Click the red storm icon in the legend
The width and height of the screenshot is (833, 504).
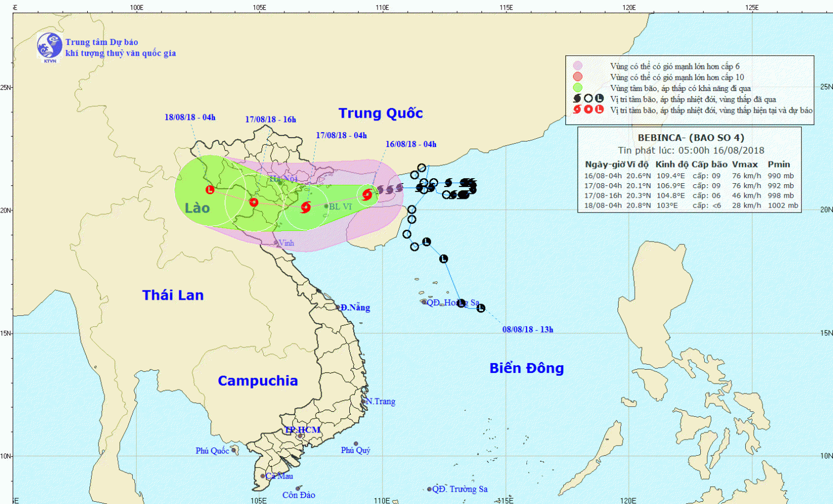pyautogui.click(x=578, y=109)
